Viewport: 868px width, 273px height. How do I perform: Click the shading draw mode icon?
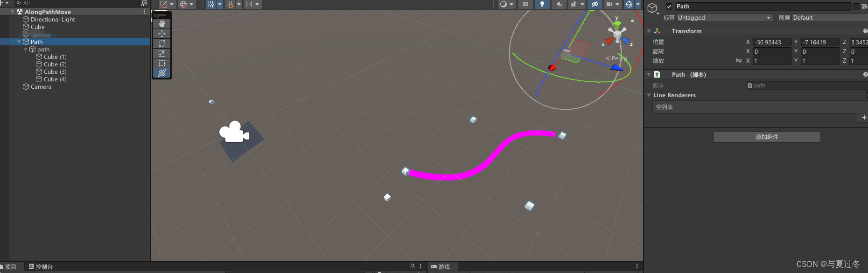tap(164, 4)
